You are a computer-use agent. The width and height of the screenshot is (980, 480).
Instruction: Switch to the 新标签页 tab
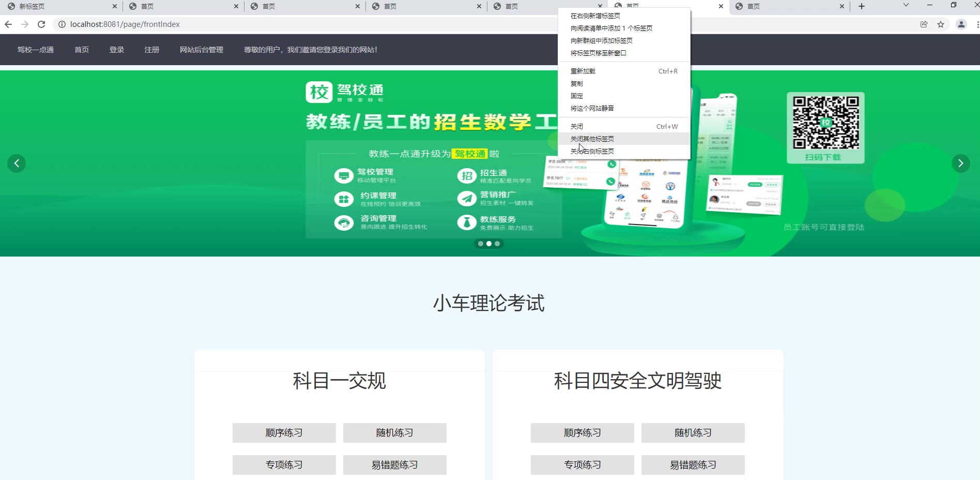point(62,6)
